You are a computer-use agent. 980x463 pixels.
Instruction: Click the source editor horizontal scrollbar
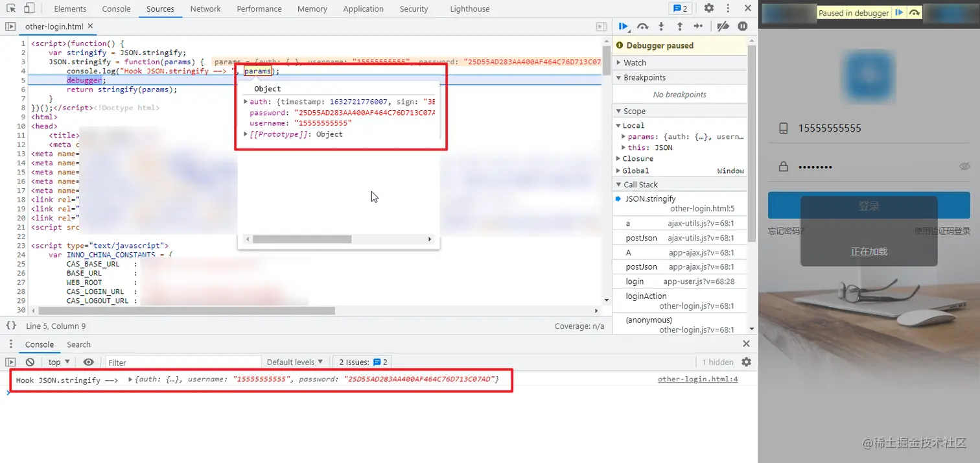187,311
